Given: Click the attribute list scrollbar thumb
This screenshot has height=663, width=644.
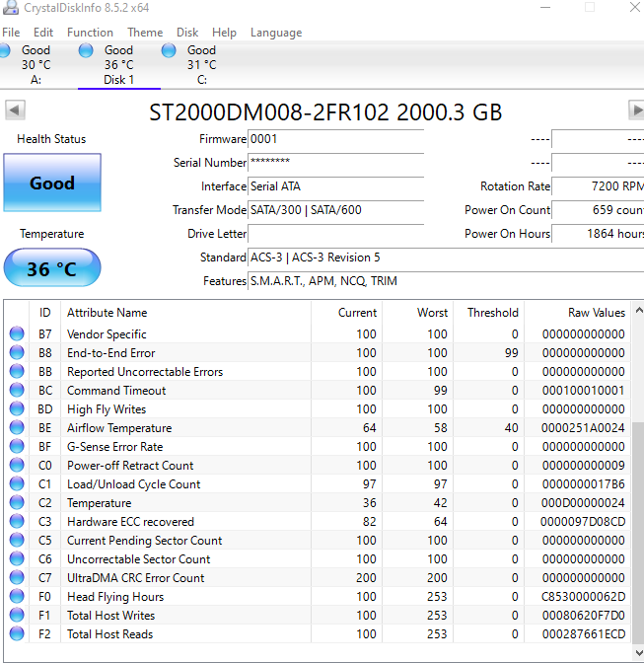Looking at the screenshot, I should (638, 532).
